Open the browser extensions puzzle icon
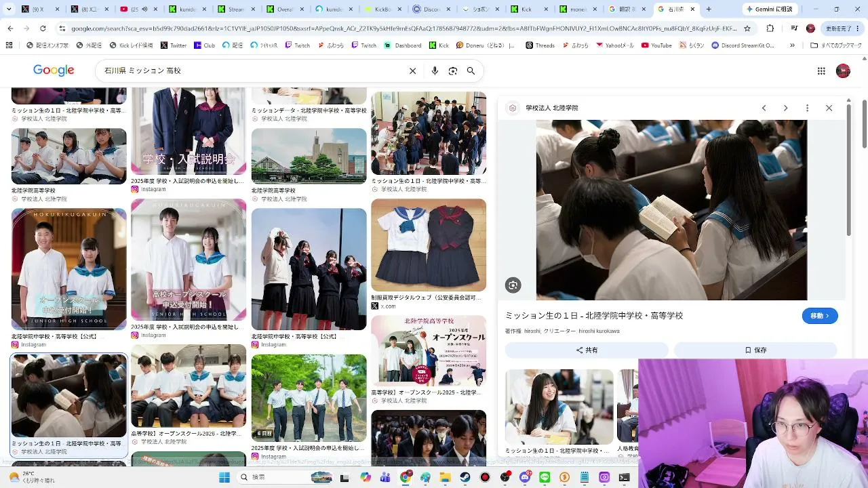This screenshot has width=868, height=488. coord(770,28)
